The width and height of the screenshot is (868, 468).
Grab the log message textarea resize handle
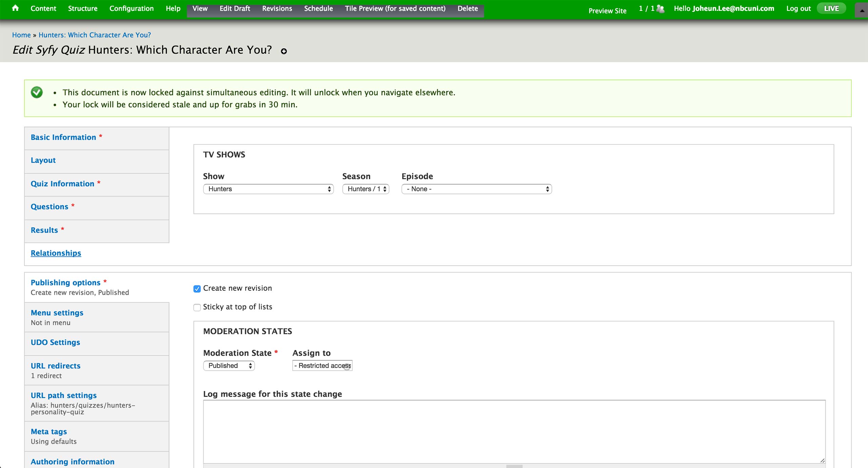(x=822, y=460)
